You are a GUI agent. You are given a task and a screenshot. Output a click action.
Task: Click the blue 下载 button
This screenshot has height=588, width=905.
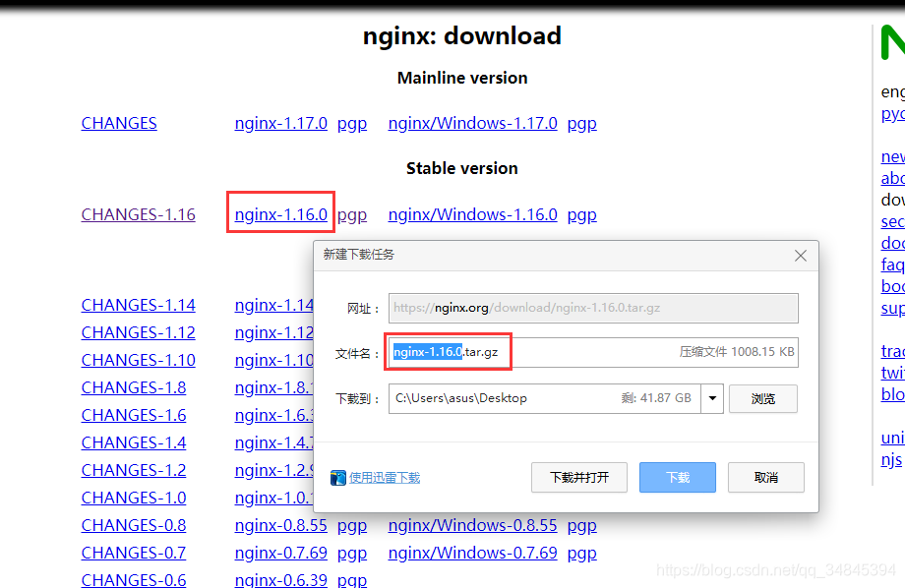pyautogui.click(x=678, y=477)
